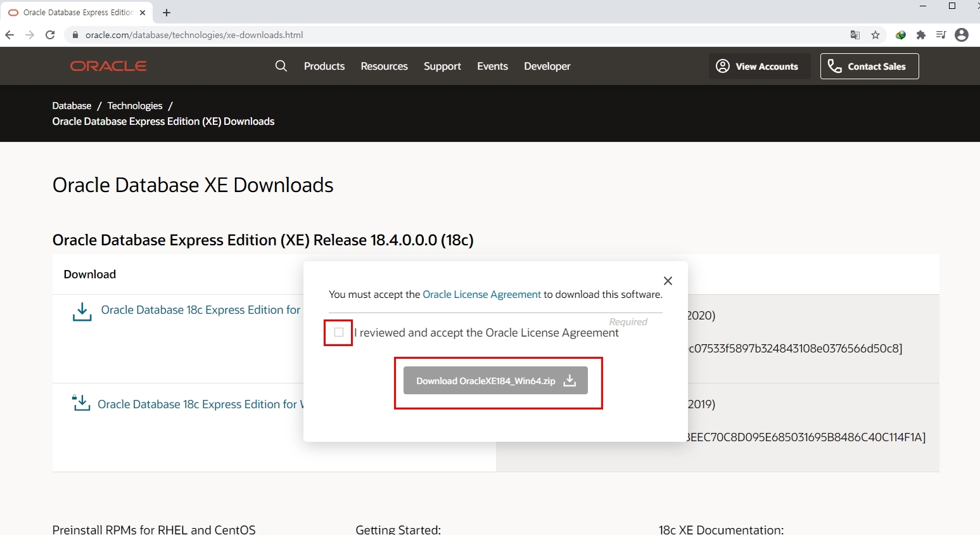Open the Developer menu

pyautogui.click(x=547, y=66)
